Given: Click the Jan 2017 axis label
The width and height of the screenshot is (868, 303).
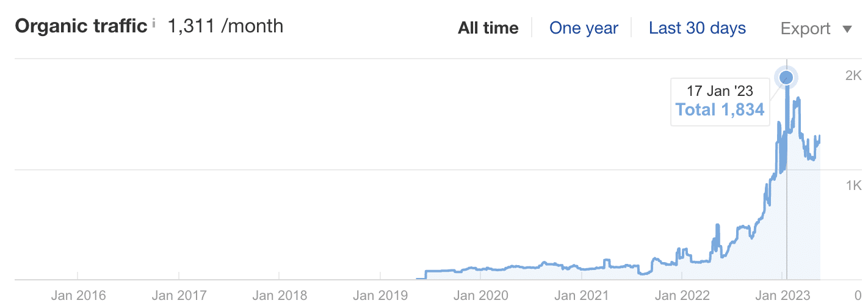Looking at the screenshot, I should click(x=178, y=295).
